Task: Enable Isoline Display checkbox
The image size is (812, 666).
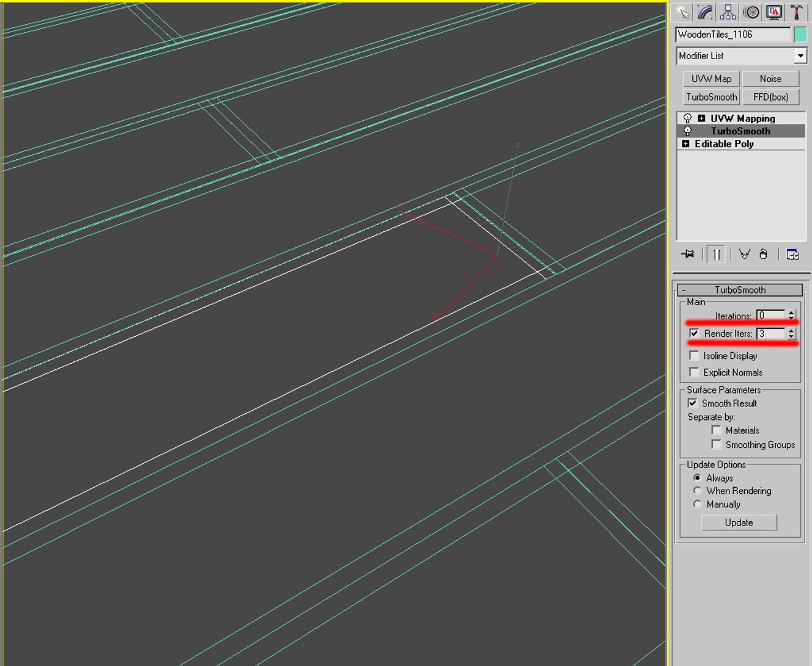Action: pyautogui.click(x=694, y=356)
